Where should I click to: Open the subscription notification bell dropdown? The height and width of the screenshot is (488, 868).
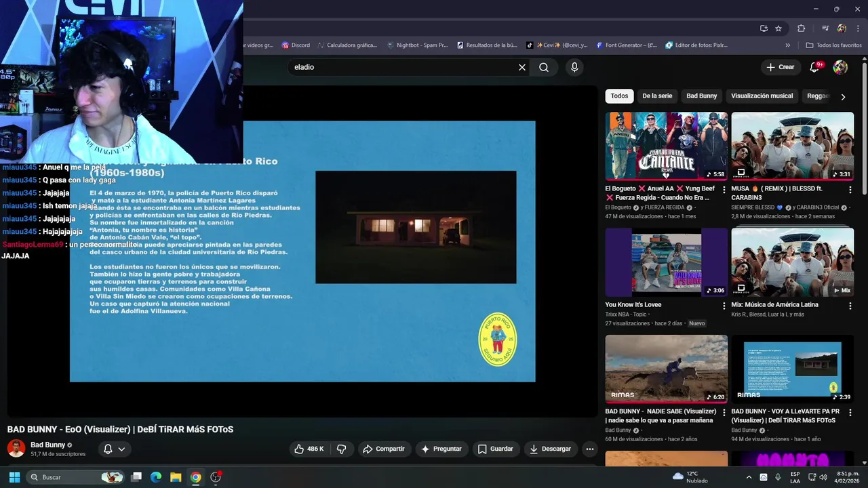point(114,449)
